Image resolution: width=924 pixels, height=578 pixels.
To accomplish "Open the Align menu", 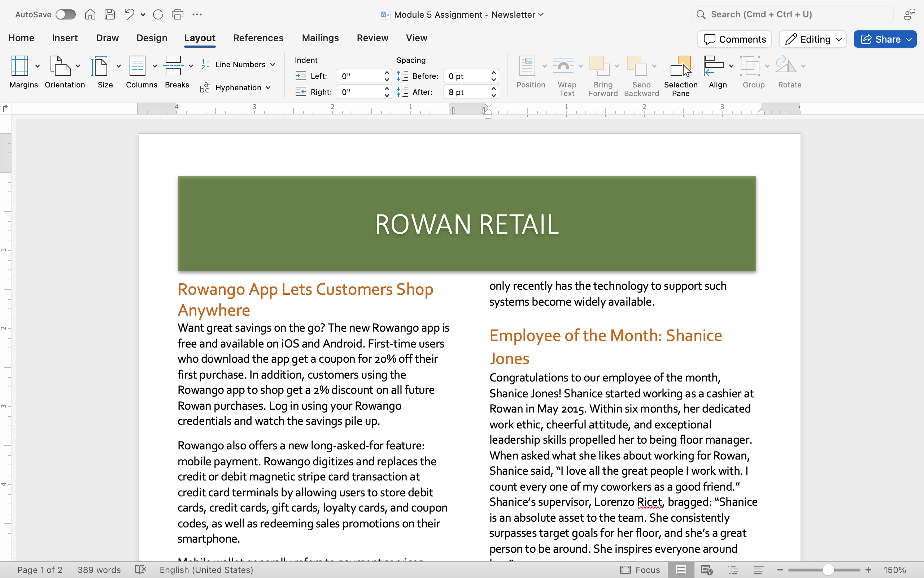I will tap(718, 72).
